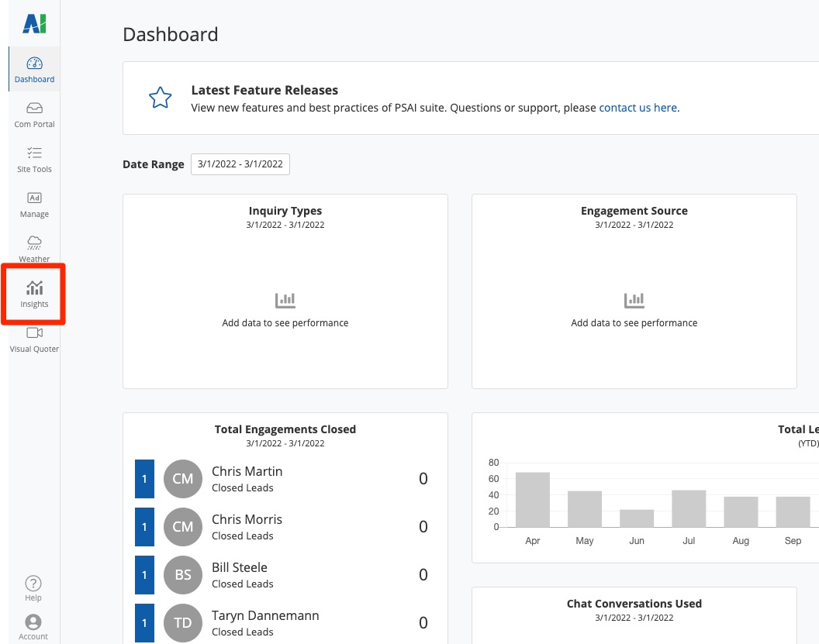This screenshot has width=819, height=644.
Task: Open the Date Range picker field
Action: pyautogui.click(x=240, y=164)
